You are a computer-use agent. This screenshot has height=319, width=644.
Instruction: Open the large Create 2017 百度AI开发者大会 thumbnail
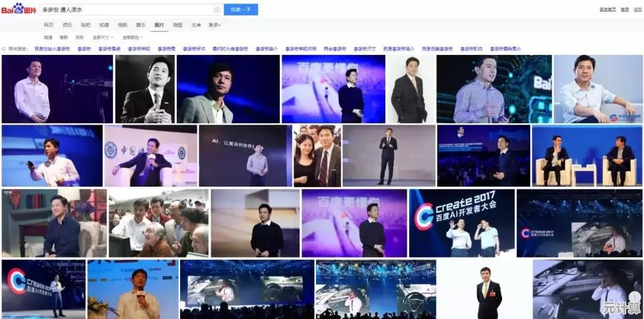coord(462,223)
